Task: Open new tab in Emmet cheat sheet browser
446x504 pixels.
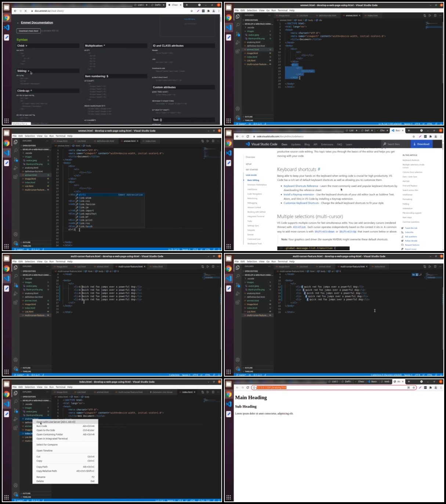Action: (186, 5)
